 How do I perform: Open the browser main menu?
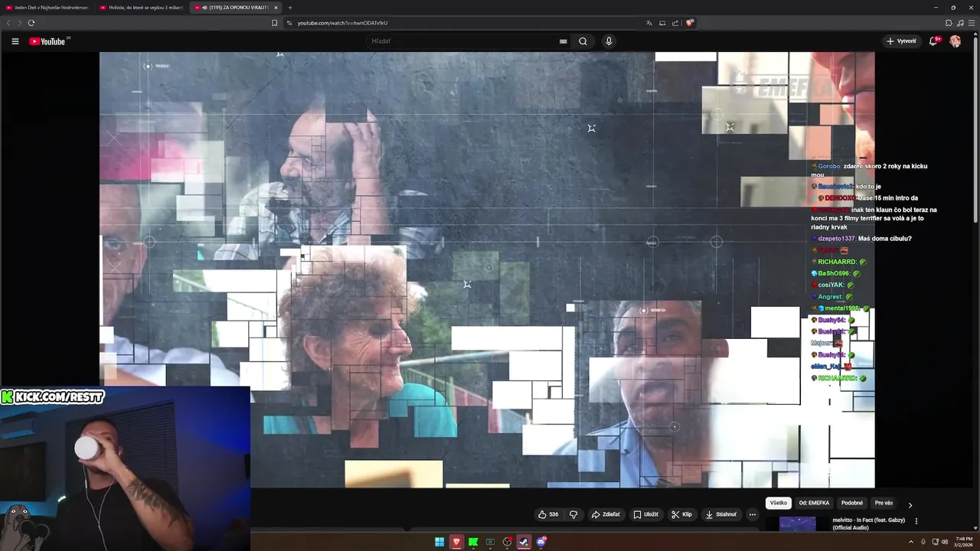pyautogui.click(x=972, y=23)
